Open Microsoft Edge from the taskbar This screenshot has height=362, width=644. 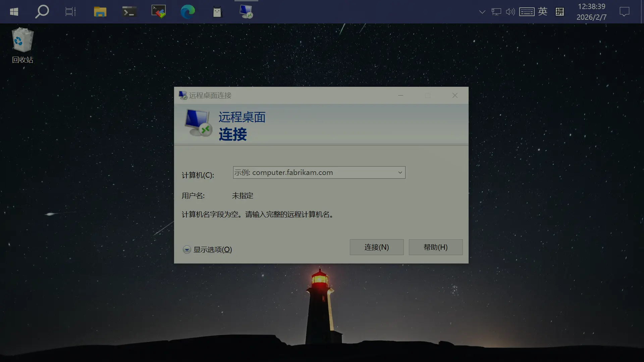click(x=188, y=11)
